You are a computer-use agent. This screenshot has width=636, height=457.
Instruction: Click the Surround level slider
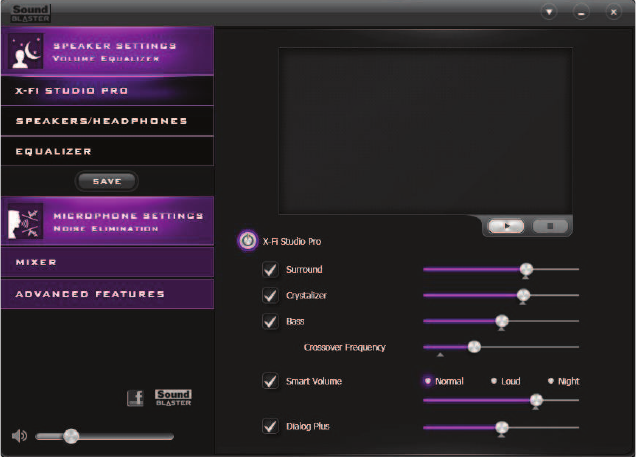(501, 269)
